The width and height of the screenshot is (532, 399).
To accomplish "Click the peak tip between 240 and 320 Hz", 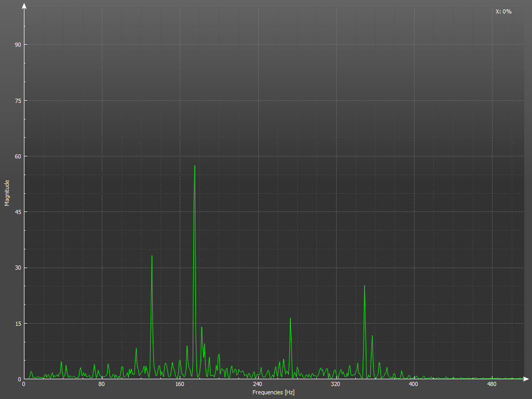I will 290,318.
